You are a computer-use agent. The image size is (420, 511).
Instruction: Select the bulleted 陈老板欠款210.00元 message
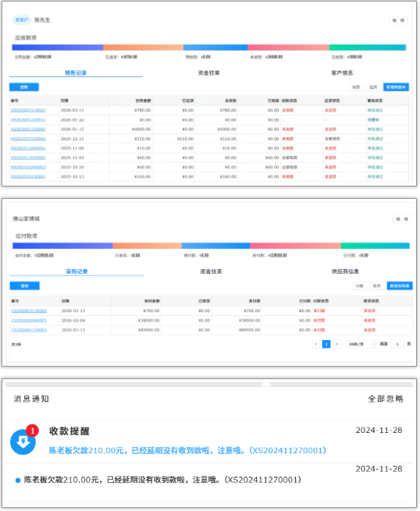[x=162, y=480]
